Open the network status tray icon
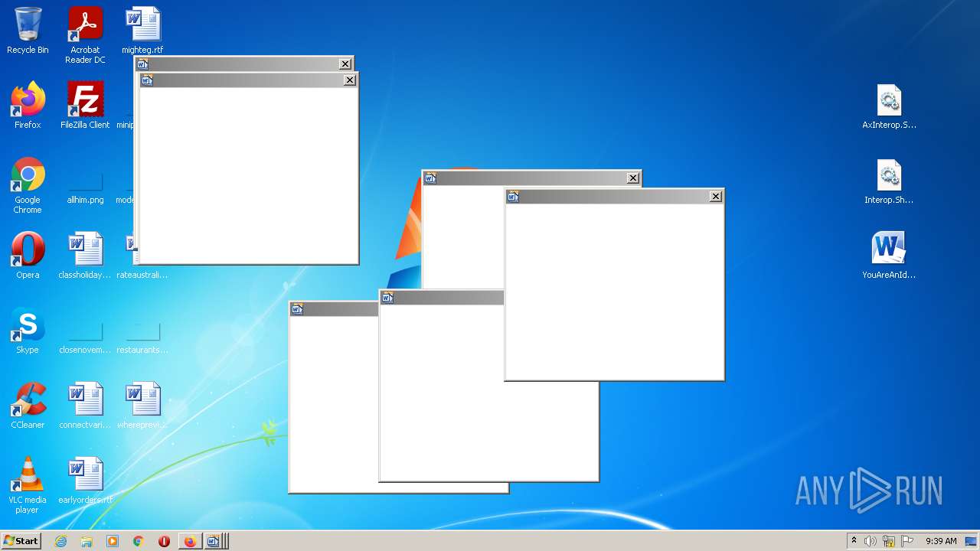The width and height of the screenshot is (980, 551). click(x=889, y=541)
